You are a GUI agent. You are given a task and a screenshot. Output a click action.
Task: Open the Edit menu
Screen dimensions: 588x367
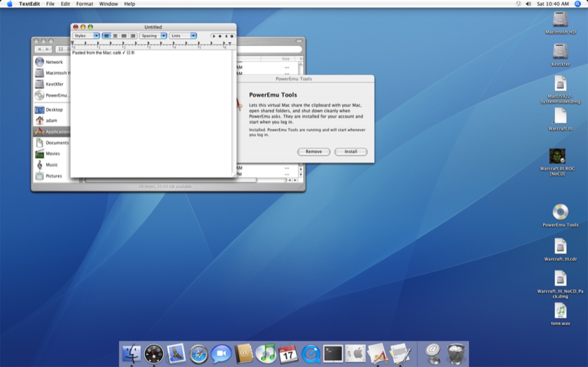tap(65, 4)
